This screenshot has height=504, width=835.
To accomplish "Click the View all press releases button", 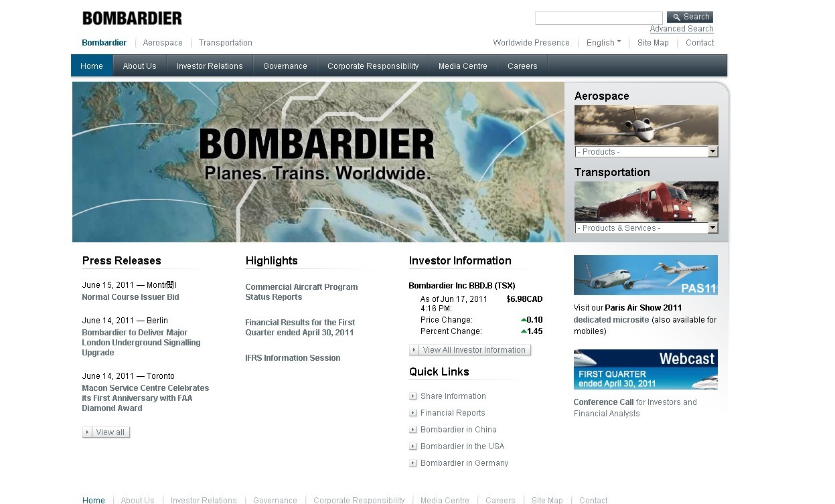I will click(x=106, y=432).
